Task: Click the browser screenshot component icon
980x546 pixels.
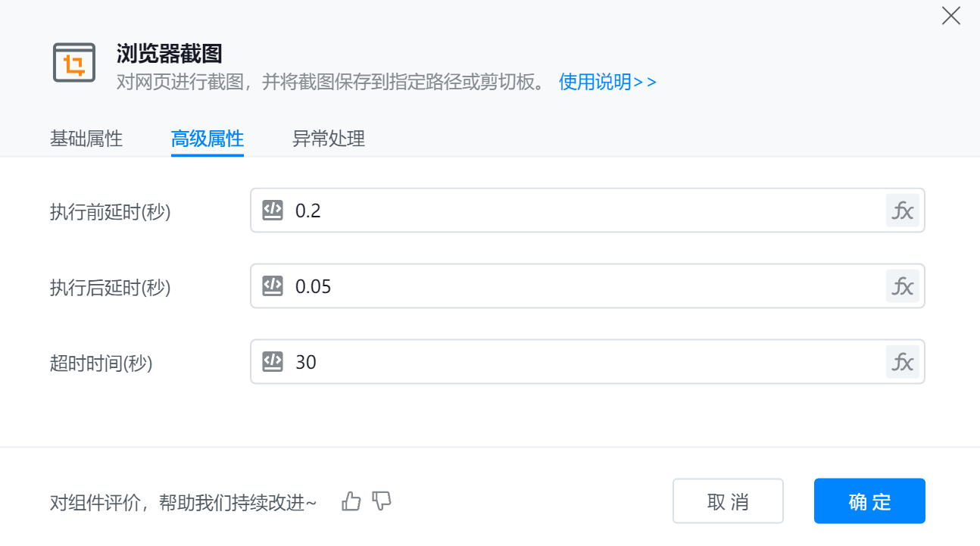Action: tap(74, 63)
